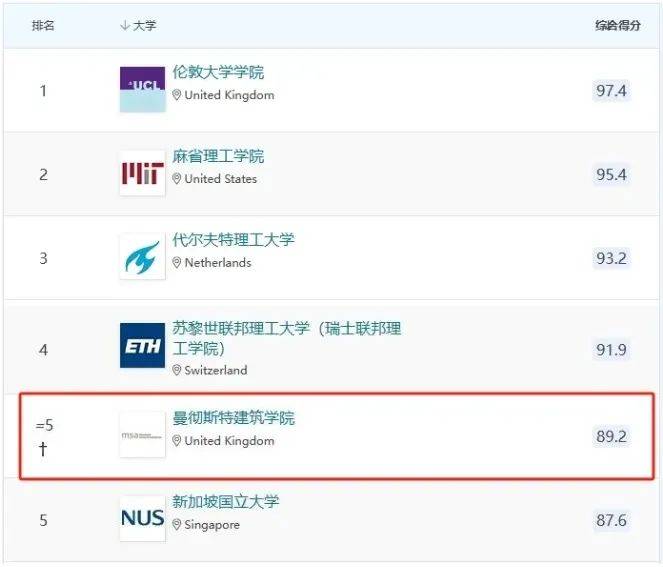Click the 排名 column header
This screenshot has height=567, width=663.
coord(43,25)
